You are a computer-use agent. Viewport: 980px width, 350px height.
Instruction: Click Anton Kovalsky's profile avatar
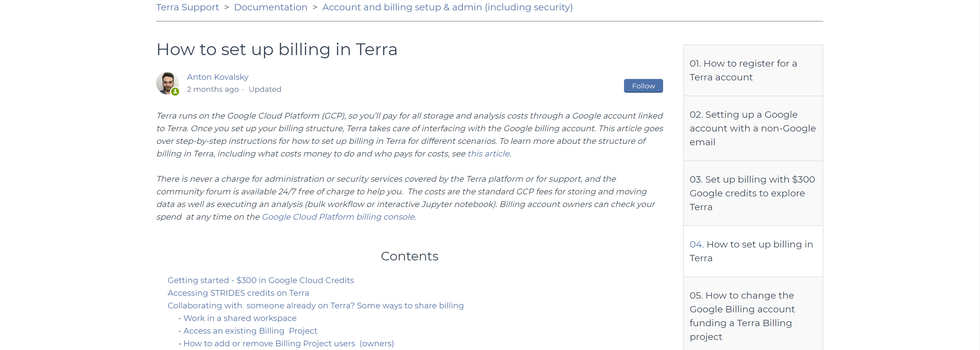[x=167, y=83]
